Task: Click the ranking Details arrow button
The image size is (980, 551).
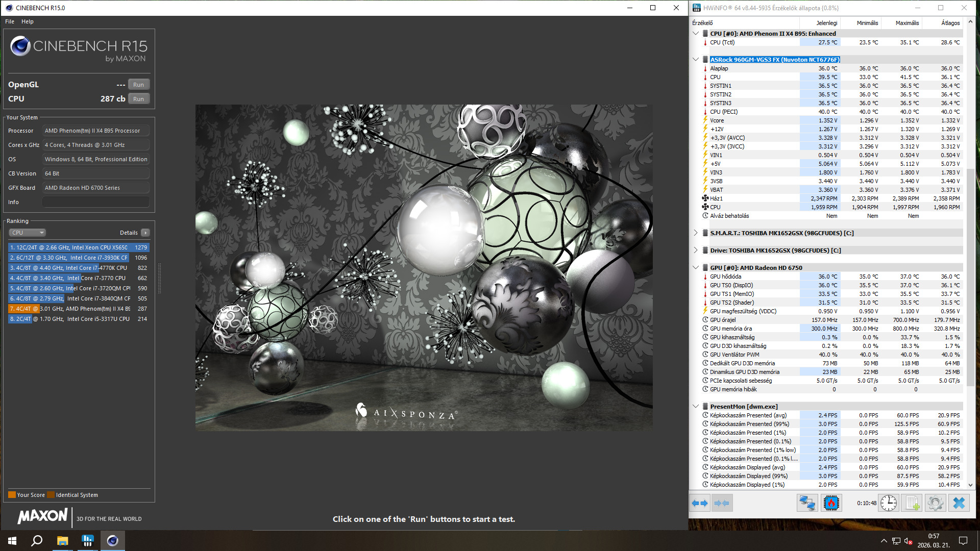Action: 145,233
